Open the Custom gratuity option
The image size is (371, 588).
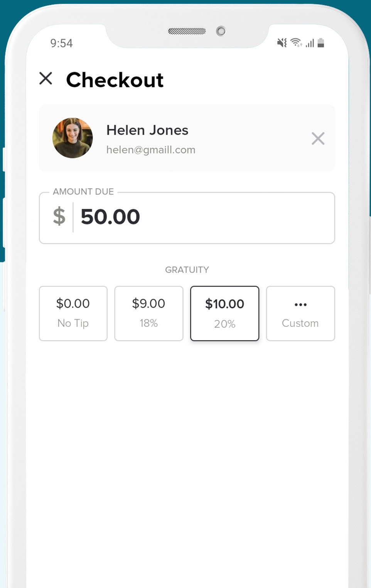point(300,313)
